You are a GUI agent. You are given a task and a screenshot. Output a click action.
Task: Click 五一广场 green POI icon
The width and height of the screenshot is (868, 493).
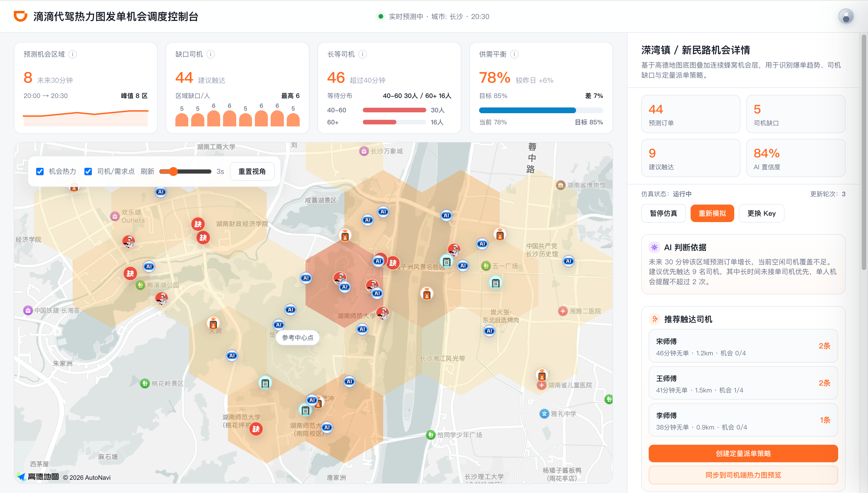coord(486,266)
